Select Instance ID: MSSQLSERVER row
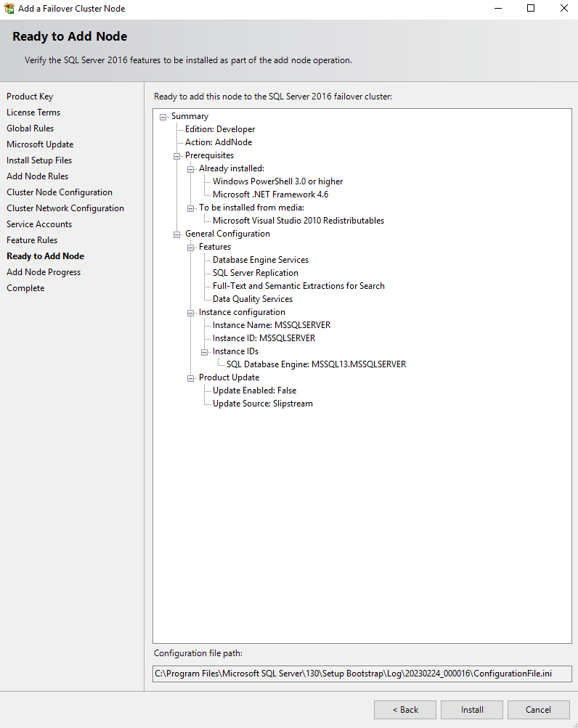Screen dimensions: 578x728 (264, 338)
